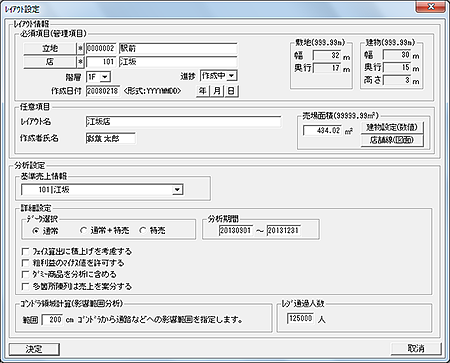Click the 日 button
Viewport: 450px width, 363px height.
point(231,91)
